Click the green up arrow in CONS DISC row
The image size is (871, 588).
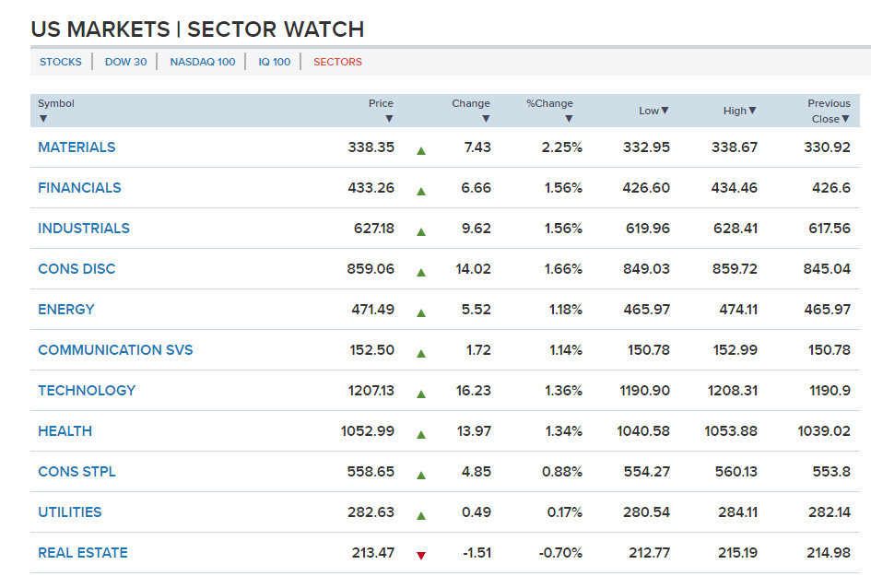pyautogui.click(x=421, y=272)
